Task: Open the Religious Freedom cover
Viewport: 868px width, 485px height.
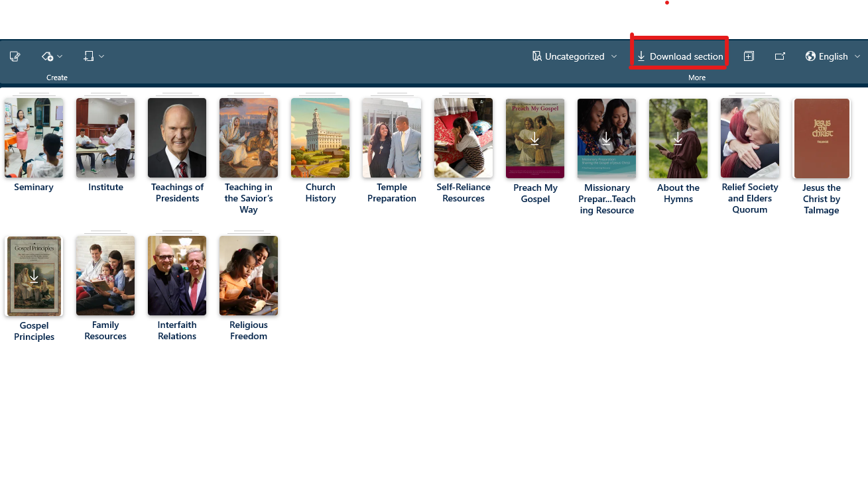Action: click(249, 276)
